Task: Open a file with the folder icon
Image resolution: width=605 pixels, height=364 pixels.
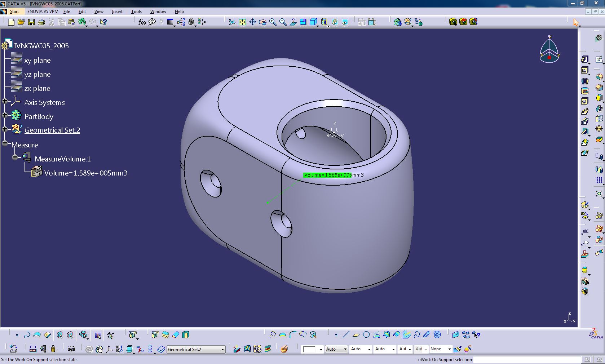Action: 21,22
